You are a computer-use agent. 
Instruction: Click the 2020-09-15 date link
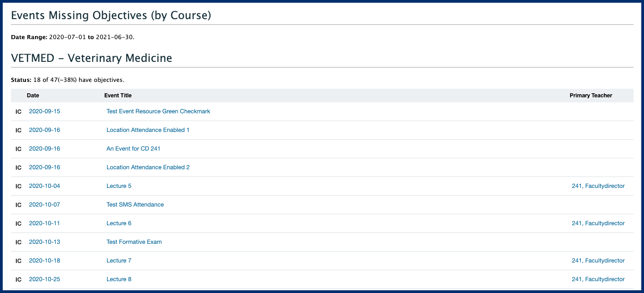click(x=44, y=111)
